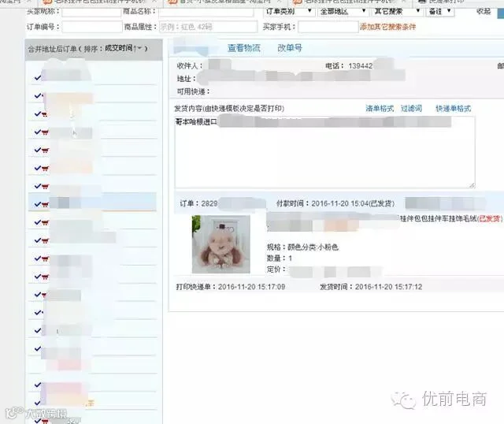Image resolution: width=504 pixels, height=424 pixels.
Task: Click the 清单格式 link
Action: 380,109
